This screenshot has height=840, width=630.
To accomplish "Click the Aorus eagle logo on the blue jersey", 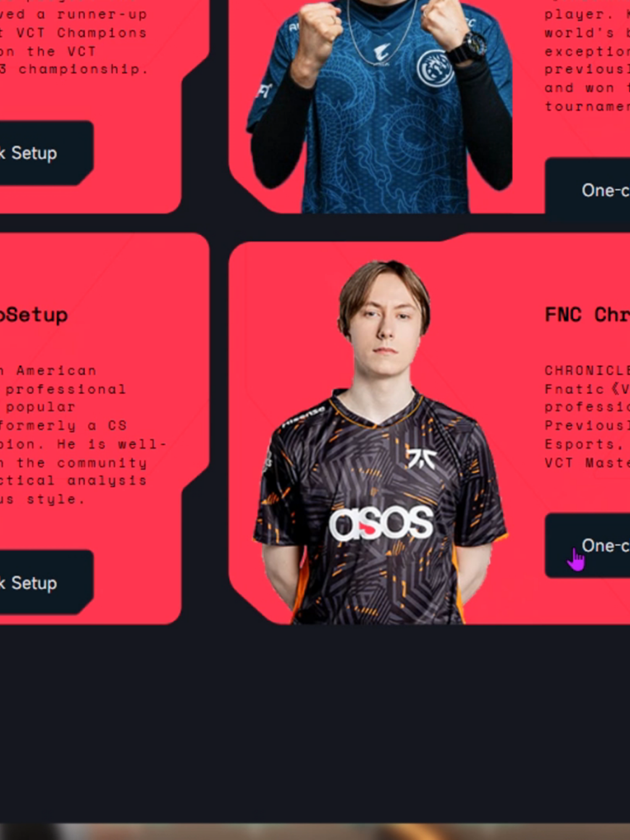I will click(382, 54).
